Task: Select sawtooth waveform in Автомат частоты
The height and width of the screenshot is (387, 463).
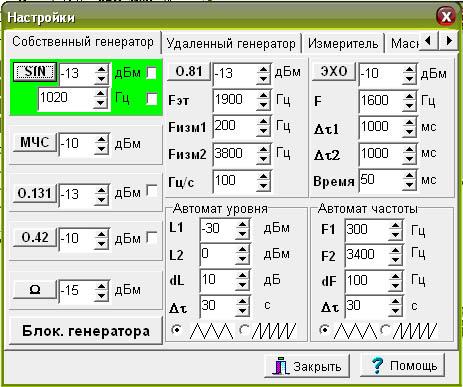Action: 386,330
